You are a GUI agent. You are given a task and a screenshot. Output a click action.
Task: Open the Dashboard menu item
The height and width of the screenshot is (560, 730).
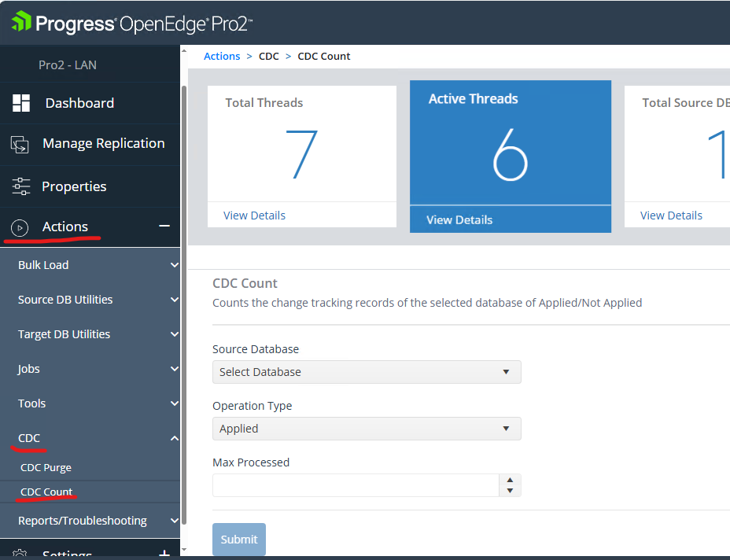click(x=79, y=103)
